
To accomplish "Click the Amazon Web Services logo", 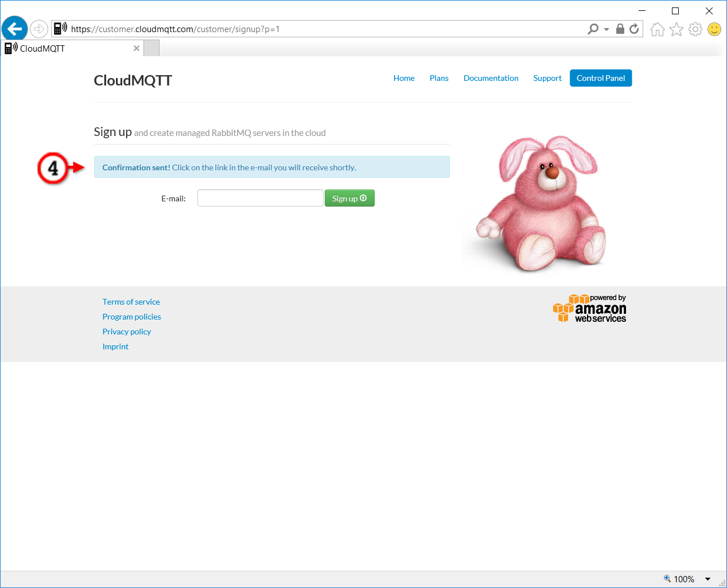I will (x=589, y=309).
